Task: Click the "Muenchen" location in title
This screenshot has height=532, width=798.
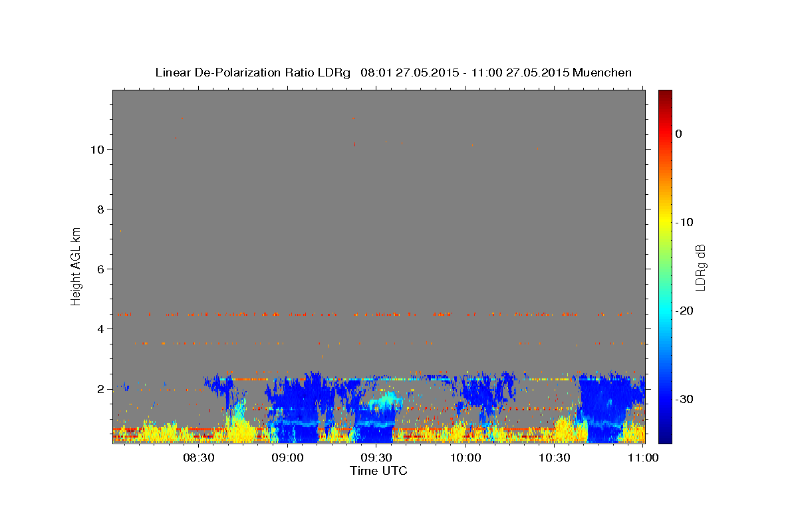Action: pyautogui.click(x=602, y=72)
